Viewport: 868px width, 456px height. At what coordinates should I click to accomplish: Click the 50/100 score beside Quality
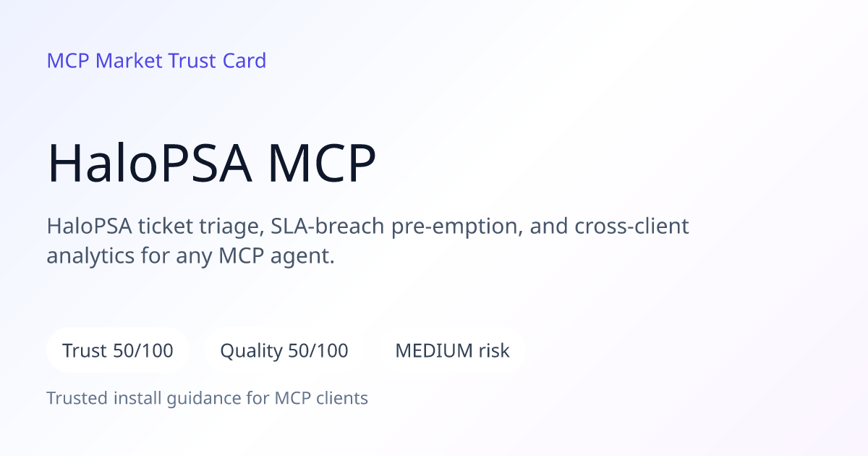click(318, 351)
